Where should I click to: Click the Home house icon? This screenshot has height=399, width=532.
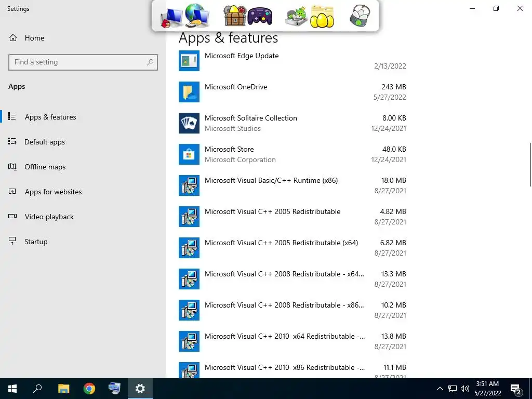[x=13, y=37]
